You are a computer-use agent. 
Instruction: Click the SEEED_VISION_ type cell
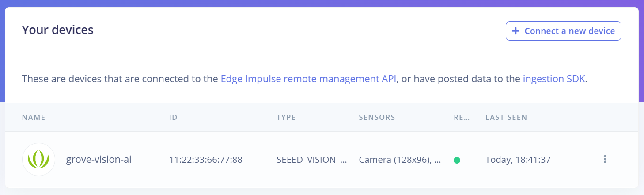[311, 160]
